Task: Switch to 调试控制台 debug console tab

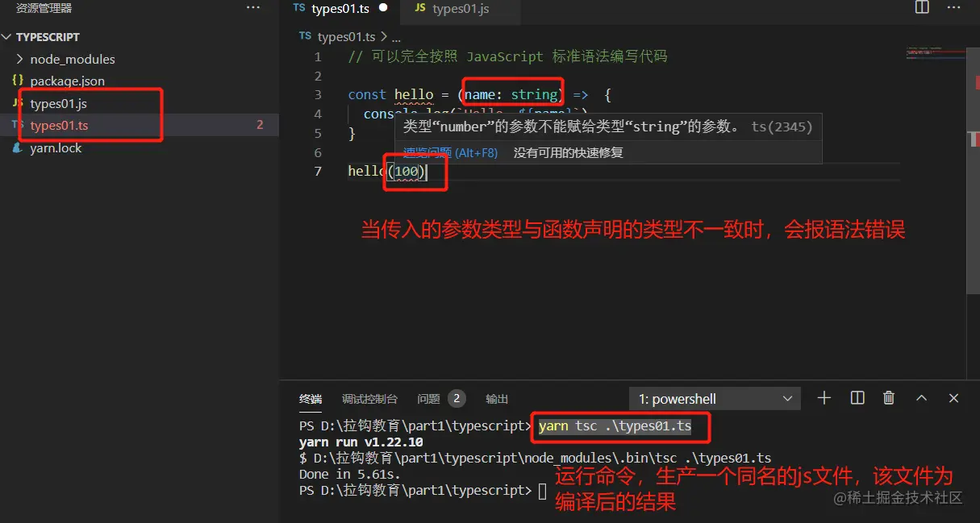Action: tap(369, 399)
